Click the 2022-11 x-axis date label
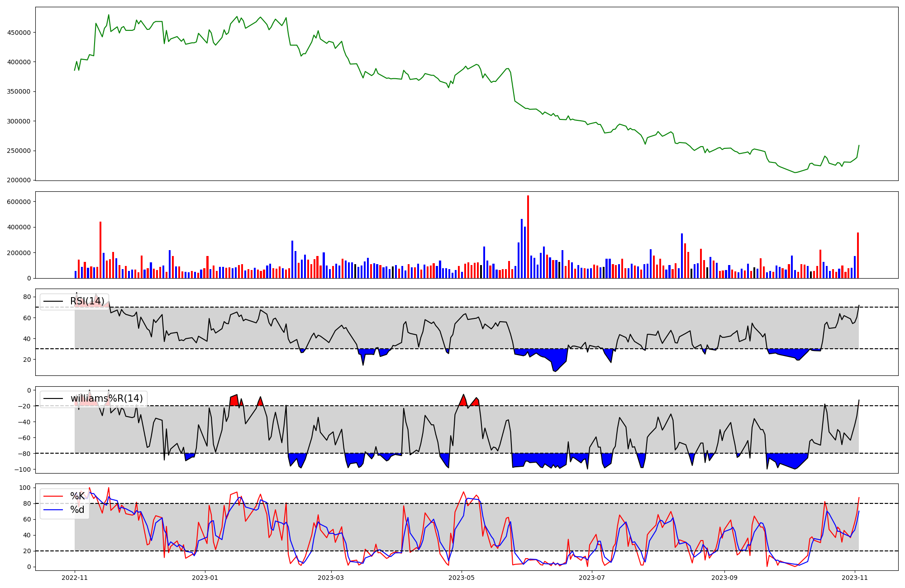905x588 pixels. click(75, 578)
